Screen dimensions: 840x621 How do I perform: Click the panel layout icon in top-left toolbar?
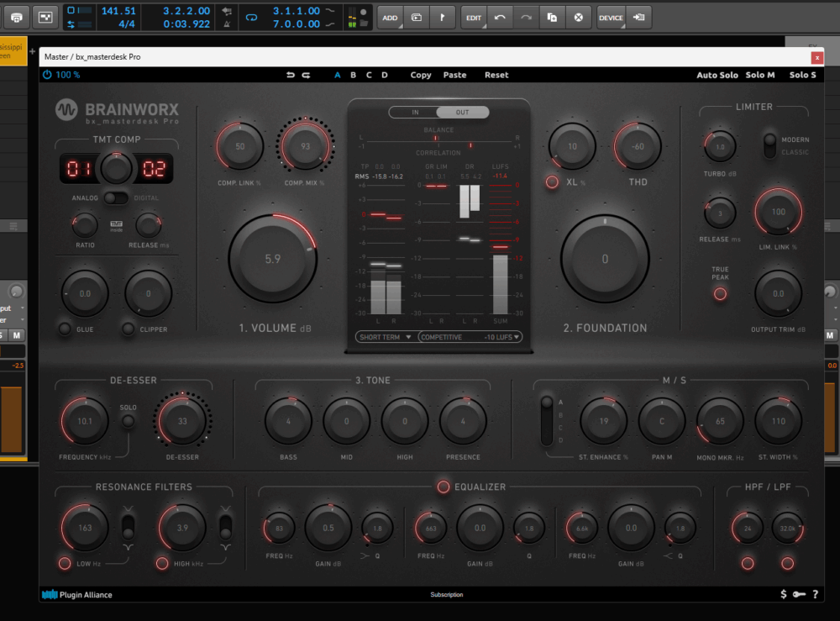(x=45, y=18)
